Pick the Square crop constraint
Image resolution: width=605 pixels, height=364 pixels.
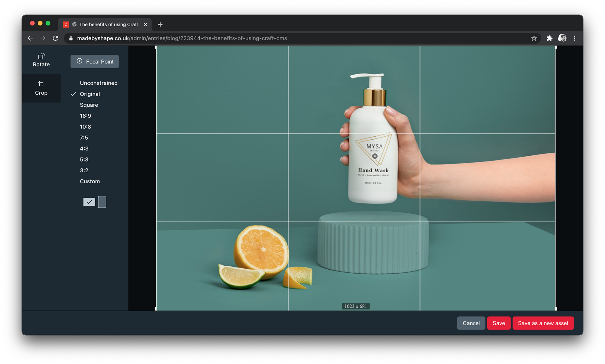pyautogui.click(x=89, y=105)
